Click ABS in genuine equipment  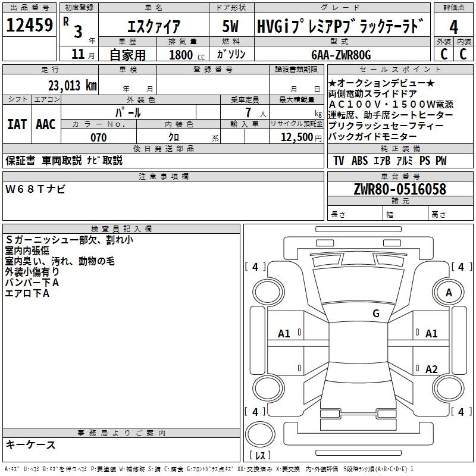click(x=359, y=160)
